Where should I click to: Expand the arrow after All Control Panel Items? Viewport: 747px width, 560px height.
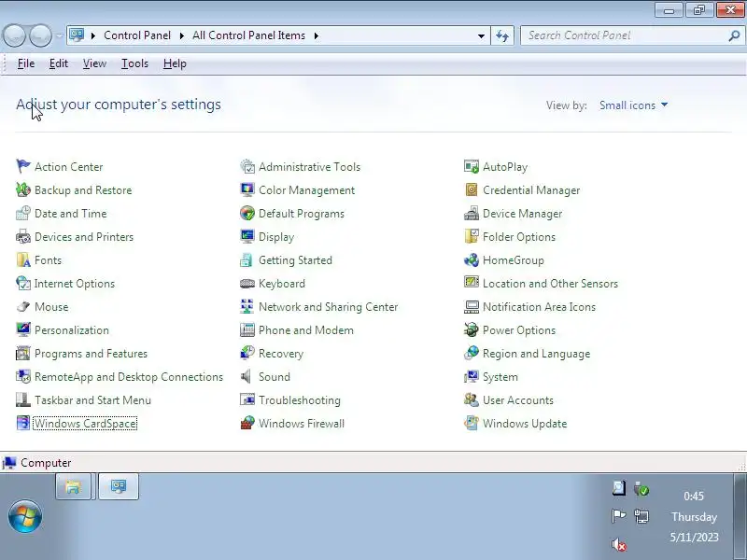pos(317,35)
